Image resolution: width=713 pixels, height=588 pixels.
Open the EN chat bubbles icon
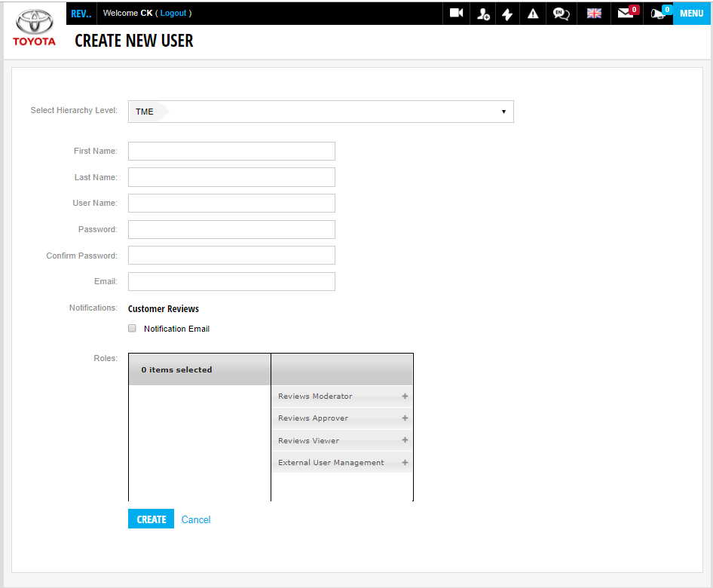pos(561,14)
